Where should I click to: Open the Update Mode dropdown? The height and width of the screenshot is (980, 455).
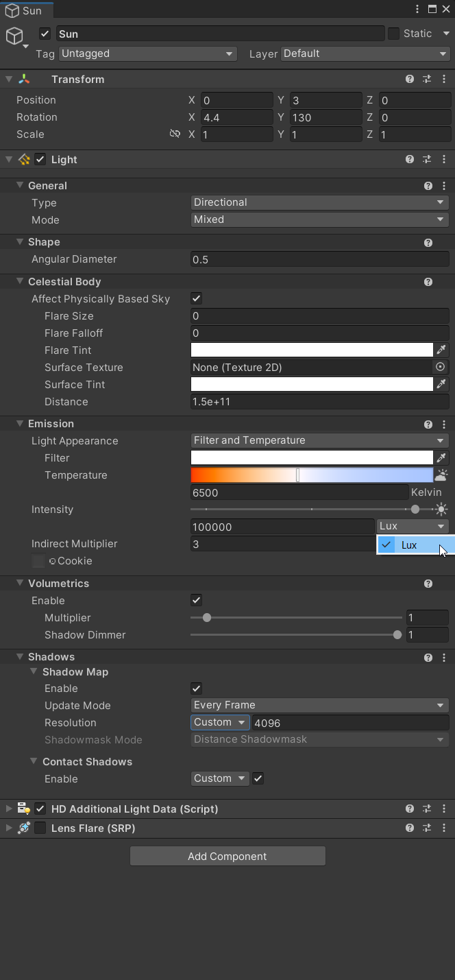tap(319, 705)
